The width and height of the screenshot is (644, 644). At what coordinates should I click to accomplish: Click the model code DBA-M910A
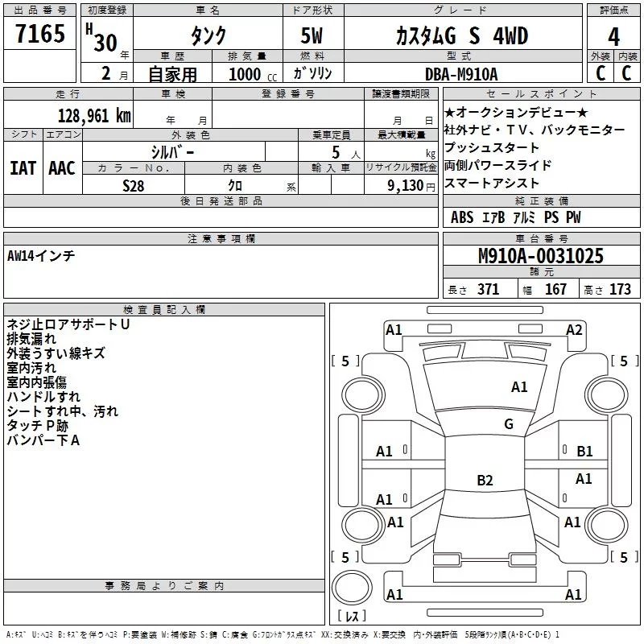click(x=461, y=74)
